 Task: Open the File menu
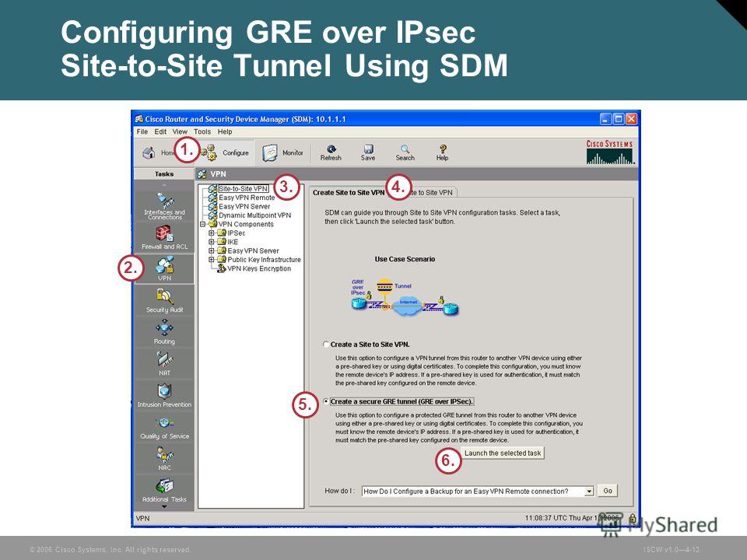tap(142, 132)
